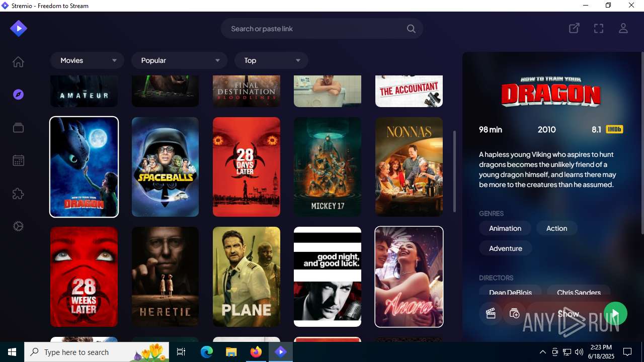Expand the Movies type dropdown

pos(87,60)
